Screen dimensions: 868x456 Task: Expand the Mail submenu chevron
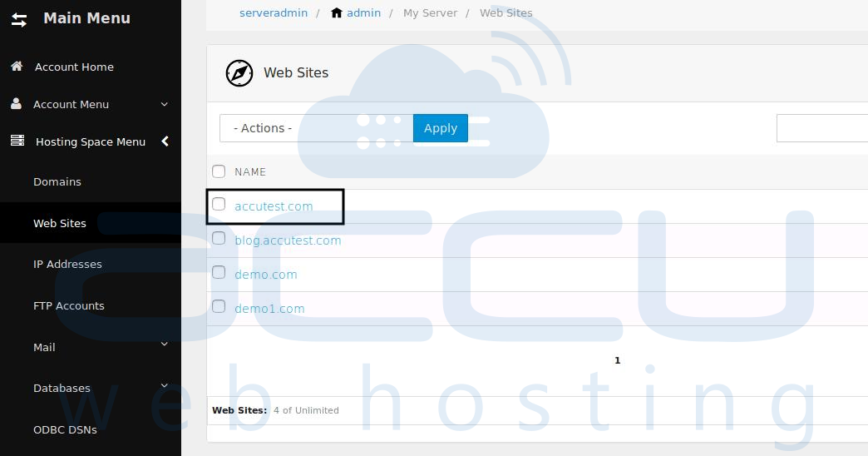point(165,344)
